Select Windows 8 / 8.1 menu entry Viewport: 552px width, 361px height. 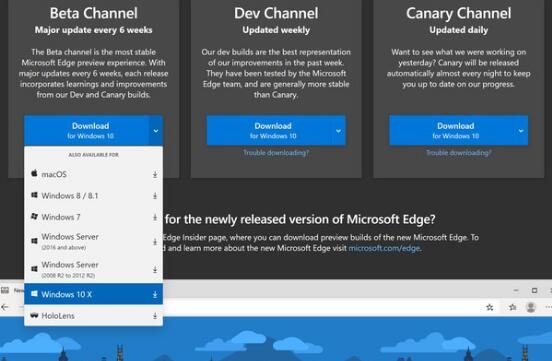[93, 196]
